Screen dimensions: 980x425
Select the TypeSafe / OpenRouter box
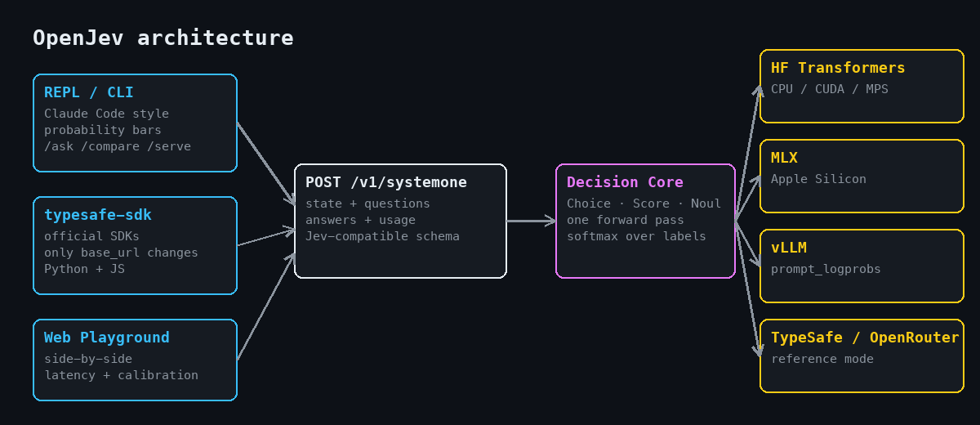click(862, 356)
